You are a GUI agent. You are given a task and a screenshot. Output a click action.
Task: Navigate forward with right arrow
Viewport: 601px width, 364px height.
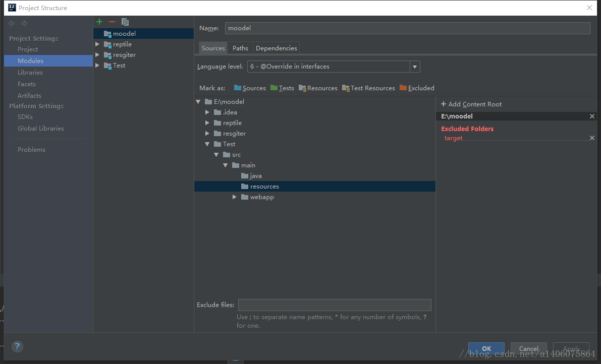point(24,23)
